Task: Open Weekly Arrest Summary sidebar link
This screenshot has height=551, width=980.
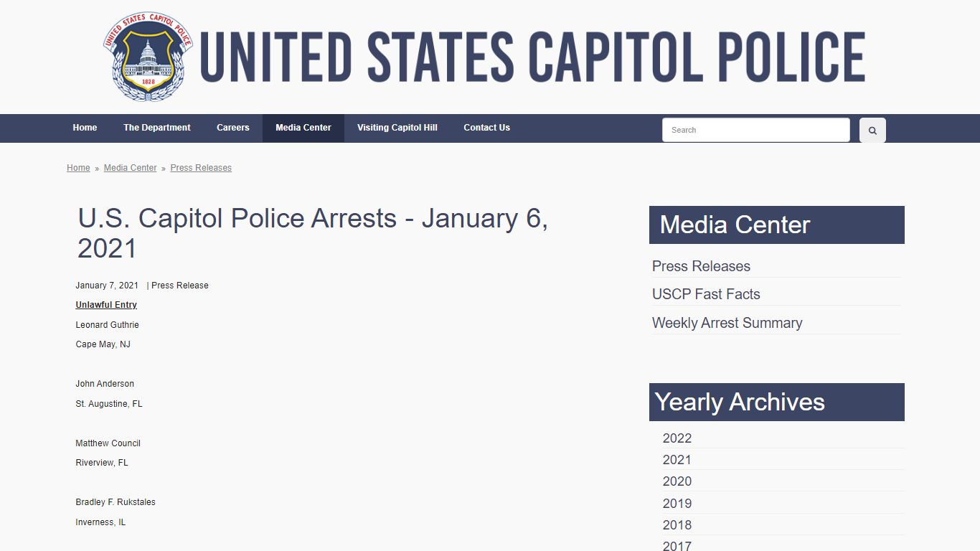Action: pos(727,323)
